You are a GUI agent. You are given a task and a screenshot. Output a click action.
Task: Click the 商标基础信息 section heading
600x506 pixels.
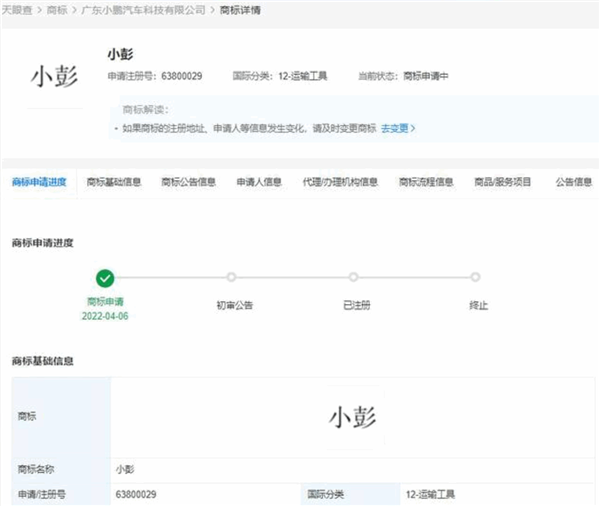(x=42, y=361)
